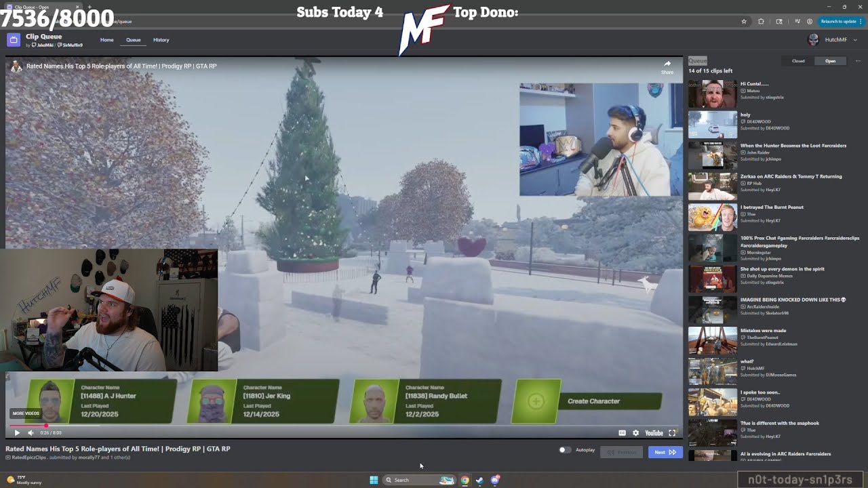
Task: Set the queue to Open
Action: [830, 61]
